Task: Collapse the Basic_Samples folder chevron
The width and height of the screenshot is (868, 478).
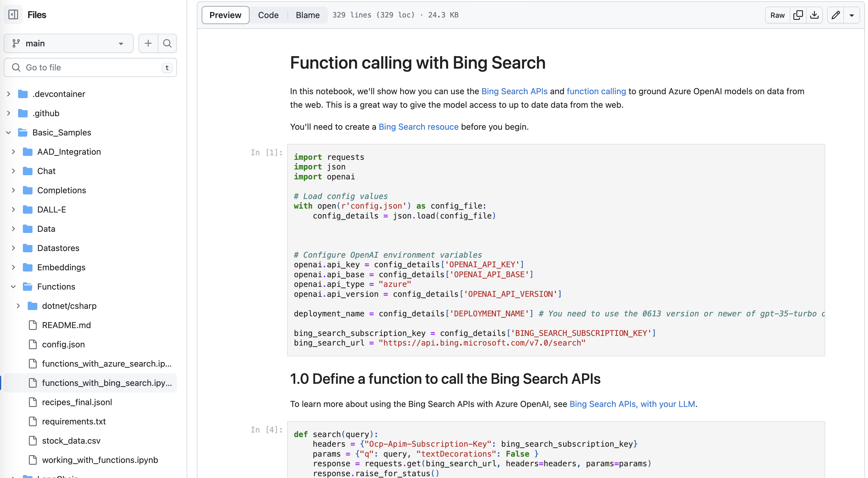Action: click(x=9, y=132)
